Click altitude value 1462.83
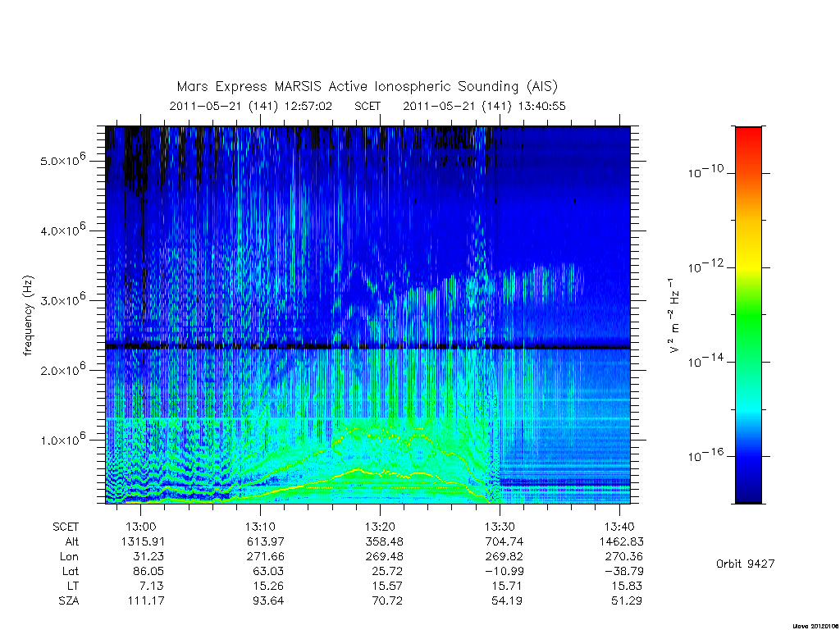840x630 pixels. coord(622,541)
